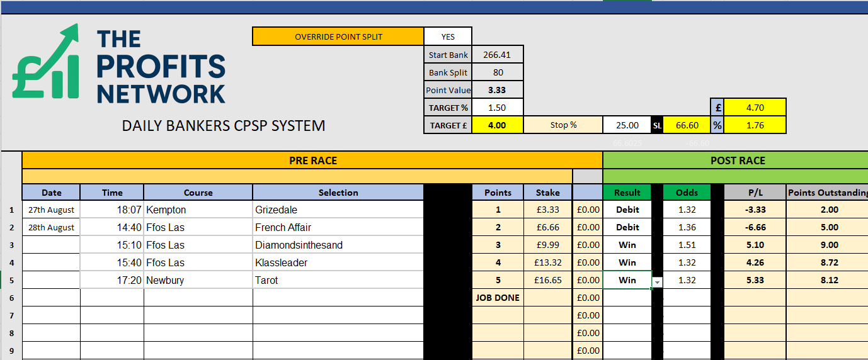
Task: Click the Stop % value 25.00
Action: [x=627, y=125]
